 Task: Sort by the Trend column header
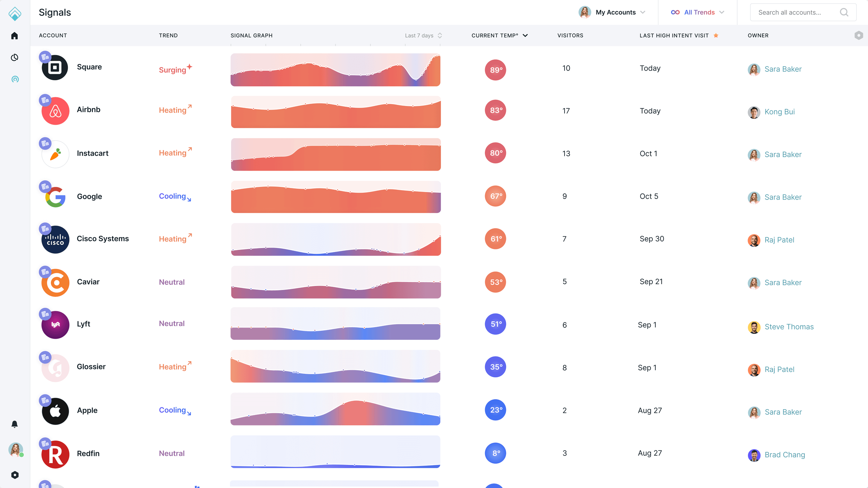168,35
